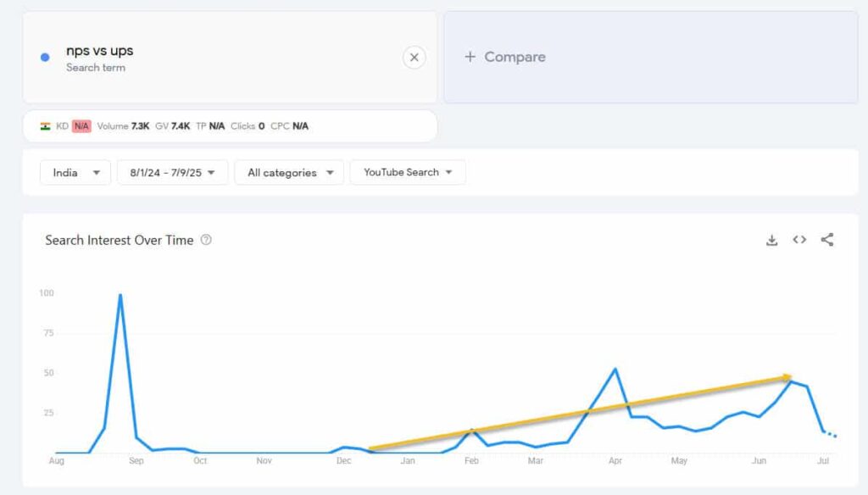Open the YouTube Search source dropdown
This screenshot has width=868, height=495.
point(408,172)
